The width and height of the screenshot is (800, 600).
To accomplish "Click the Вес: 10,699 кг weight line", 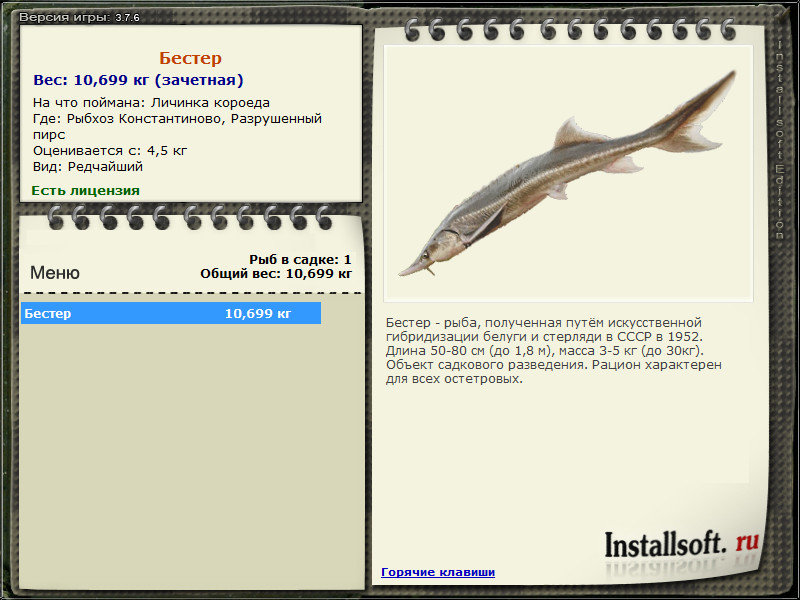I will [138, 80].
